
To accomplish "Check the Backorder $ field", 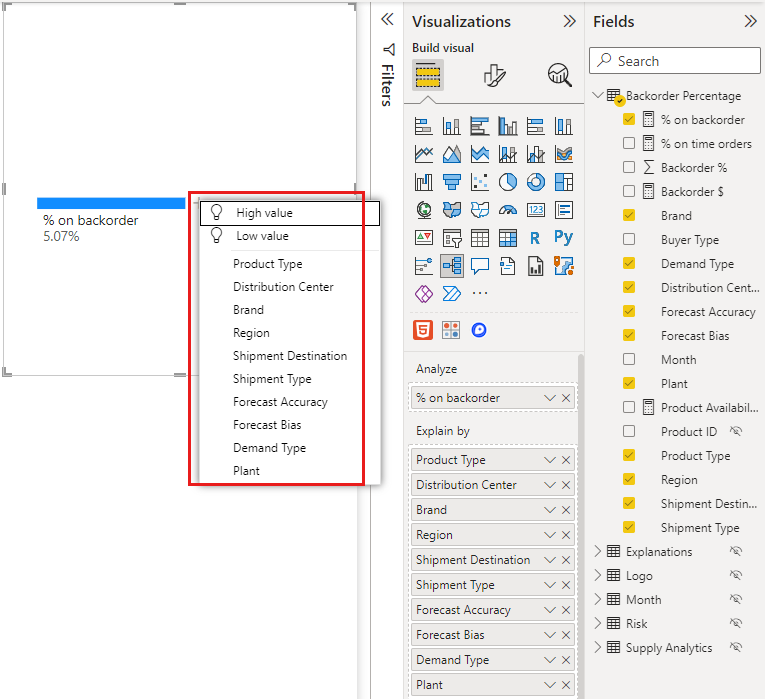I will click(629, 191).
